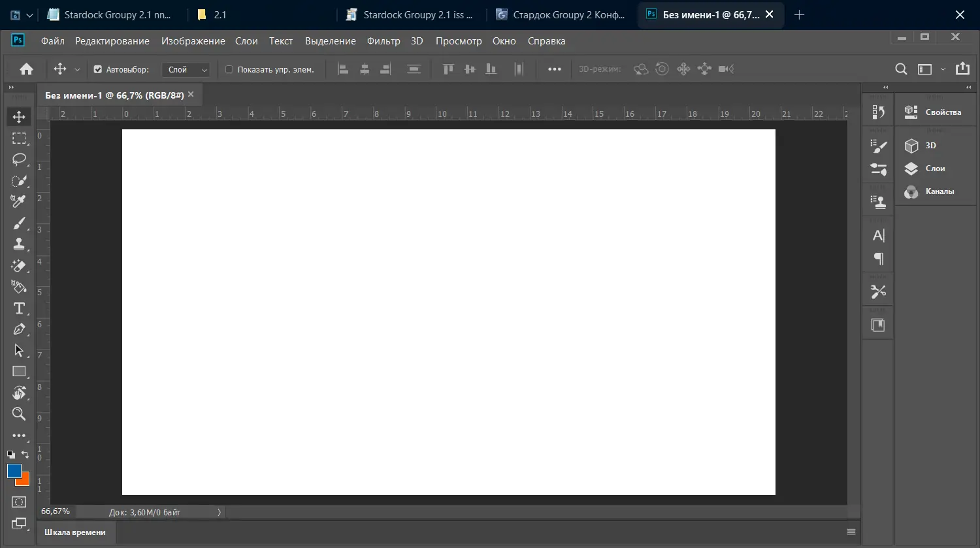Select the Lasso tool

point(19,159)
